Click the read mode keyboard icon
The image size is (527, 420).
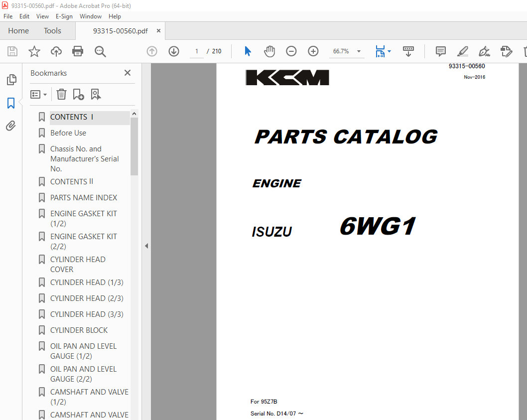pyautogui.click(x=408, y=51)
